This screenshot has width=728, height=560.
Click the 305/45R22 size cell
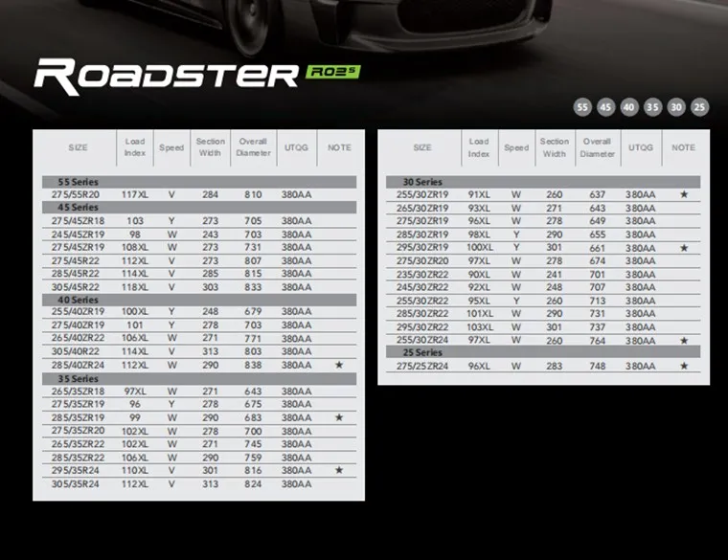pos(76,287)
